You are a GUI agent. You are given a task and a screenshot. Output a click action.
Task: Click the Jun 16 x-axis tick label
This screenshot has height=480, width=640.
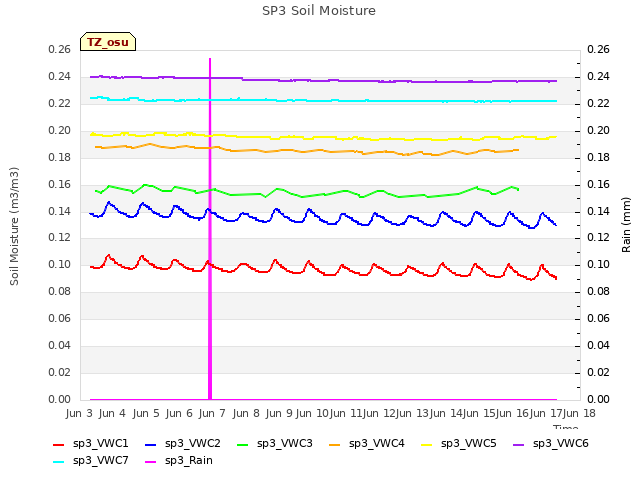tap(511, 413)
